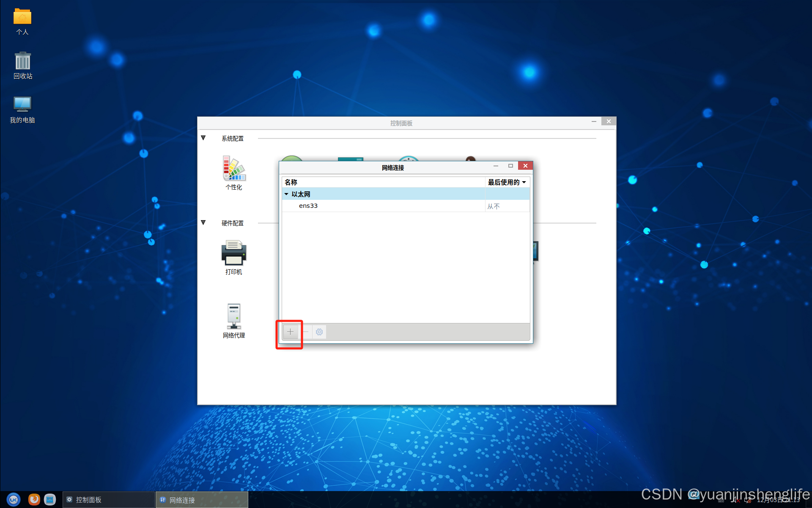Screen dimensions: 812x508
Task: Click the plus add connection button
Action: coord(290,332)
